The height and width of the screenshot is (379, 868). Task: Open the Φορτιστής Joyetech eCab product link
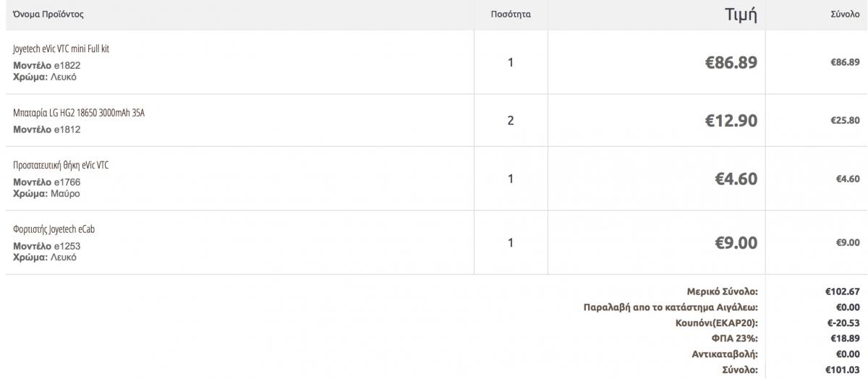54,229
